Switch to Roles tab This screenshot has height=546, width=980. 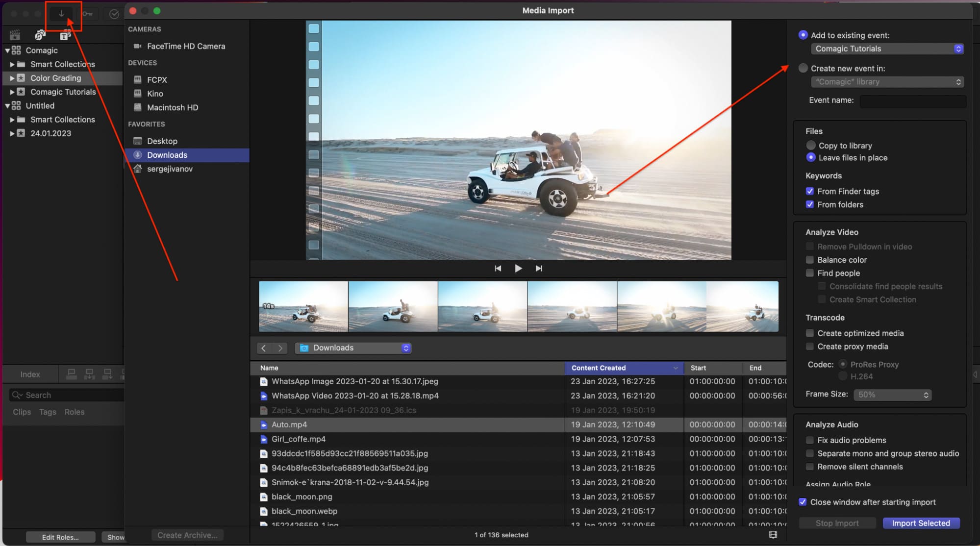75,412
